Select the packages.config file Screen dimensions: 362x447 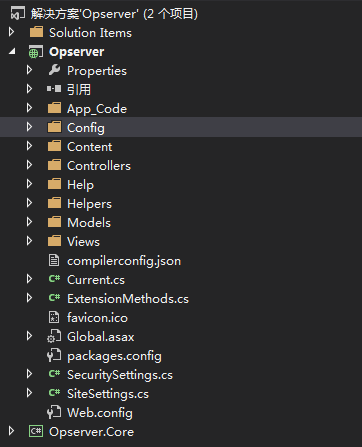click(x=114, y=356)
